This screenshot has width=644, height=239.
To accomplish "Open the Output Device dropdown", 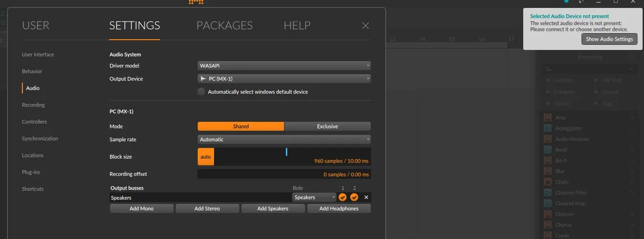I will [284, 79].
